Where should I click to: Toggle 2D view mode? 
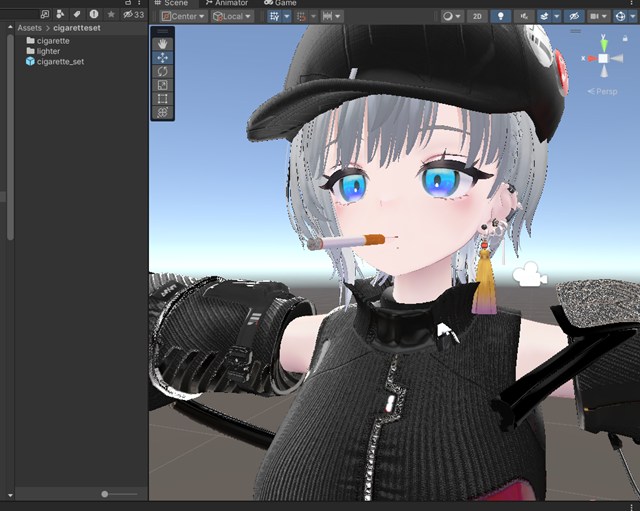pos(478,17)
